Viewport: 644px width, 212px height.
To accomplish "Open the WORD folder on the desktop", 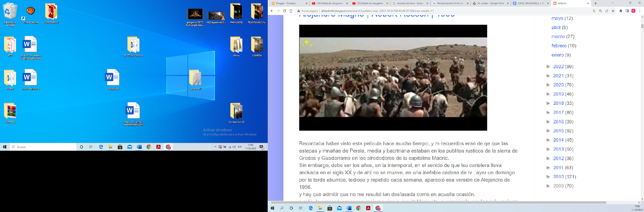I will (10, 79).
